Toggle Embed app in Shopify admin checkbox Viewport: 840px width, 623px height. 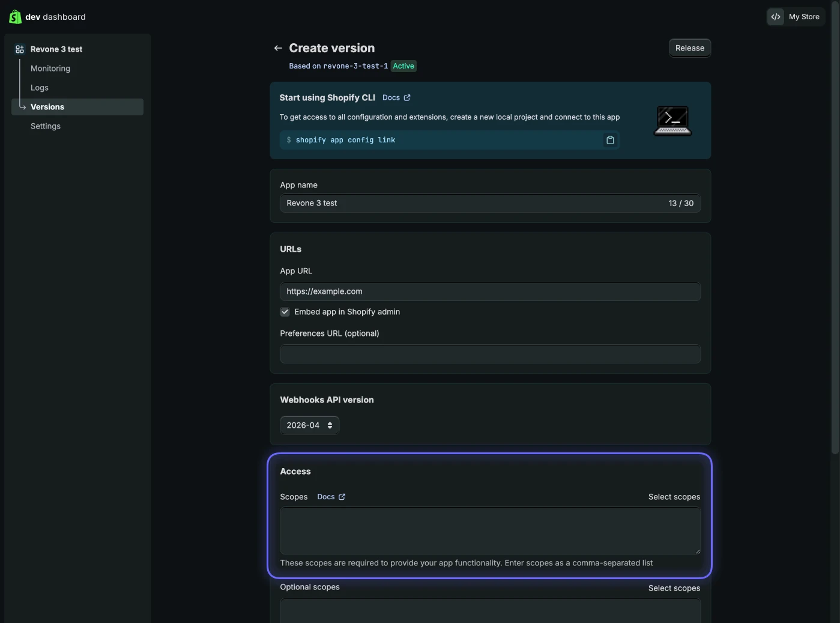pyautogui.click(x=285, y=312)
